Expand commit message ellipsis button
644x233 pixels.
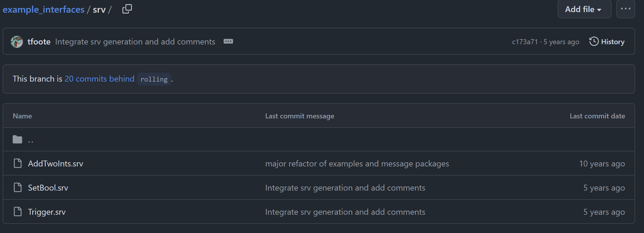pyautogui.click(x=228, y=42)
